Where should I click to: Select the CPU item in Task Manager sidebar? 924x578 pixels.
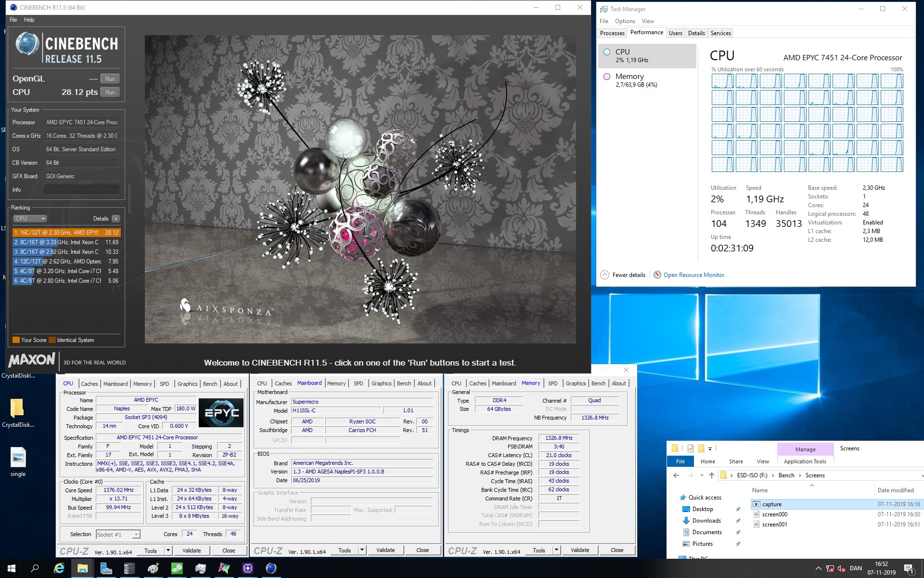[x=647, y=56]
